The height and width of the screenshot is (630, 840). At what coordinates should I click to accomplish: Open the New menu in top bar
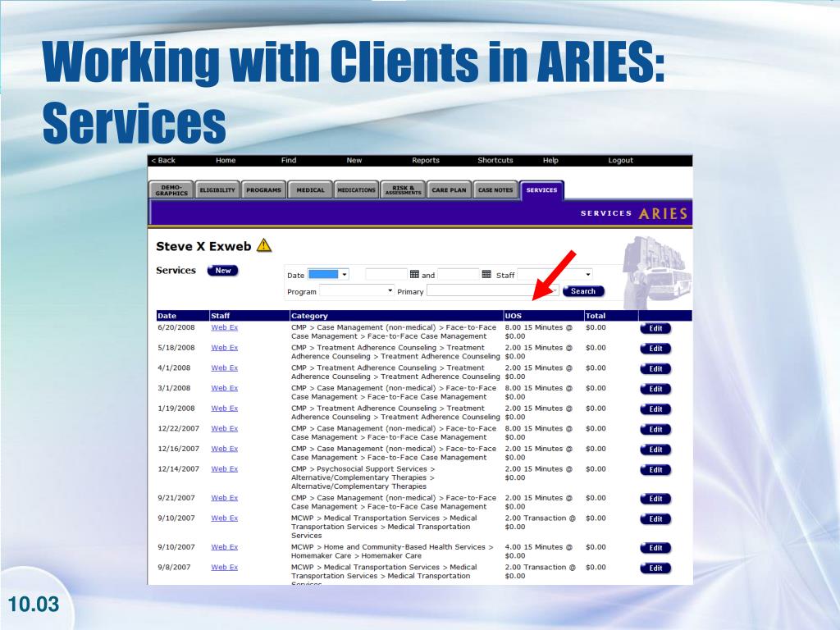pyautogui.click(x=354, y=160)
